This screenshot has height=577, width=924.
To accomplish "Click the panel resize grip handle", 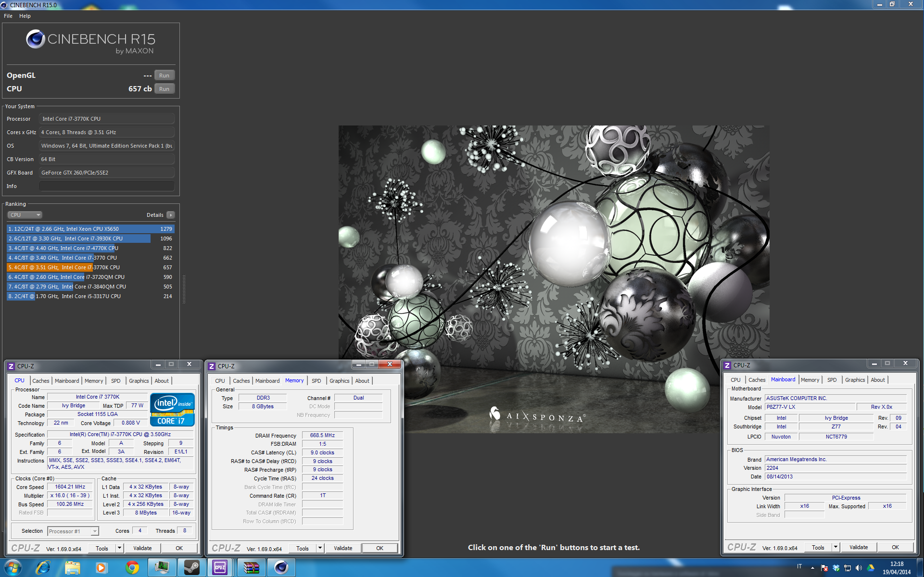I will (x=184, y=288).
